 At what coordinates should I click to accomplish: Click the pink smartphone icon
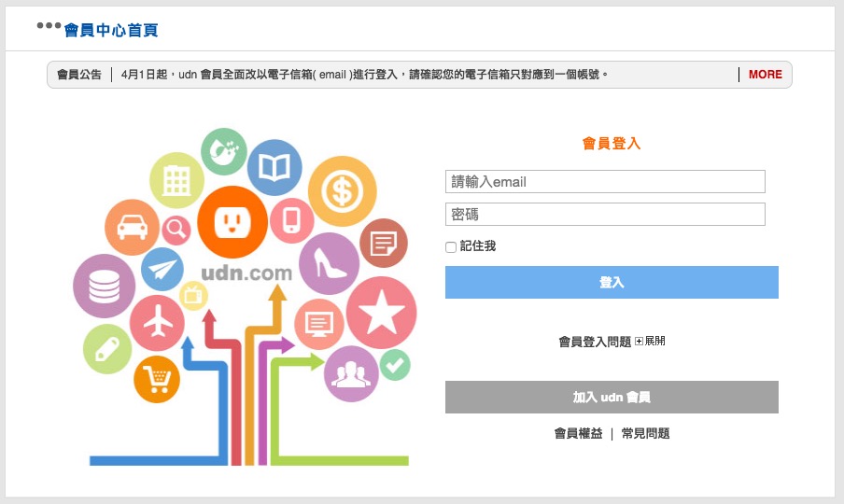[x=291, y=220]
